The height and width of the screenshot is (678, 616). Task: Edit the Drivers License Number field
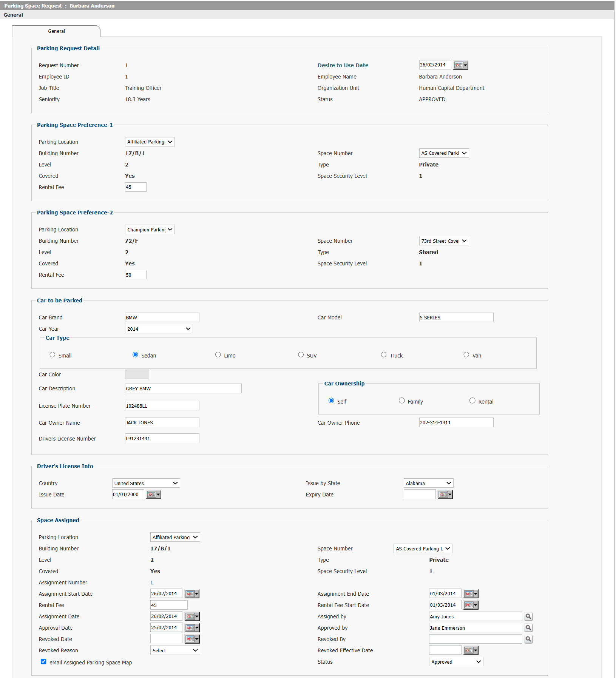click(x=162, y=438)
